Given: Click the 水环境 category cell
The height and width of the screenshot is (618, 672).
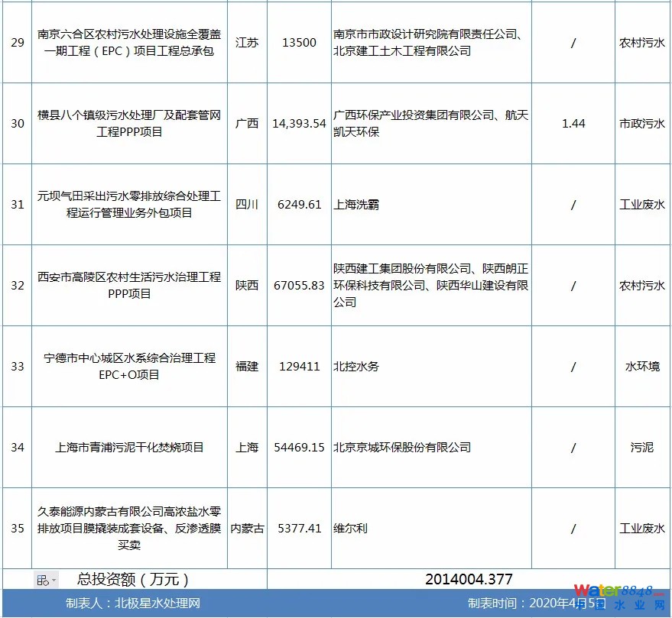Looking at the screenshot, I should coord(641,367).
